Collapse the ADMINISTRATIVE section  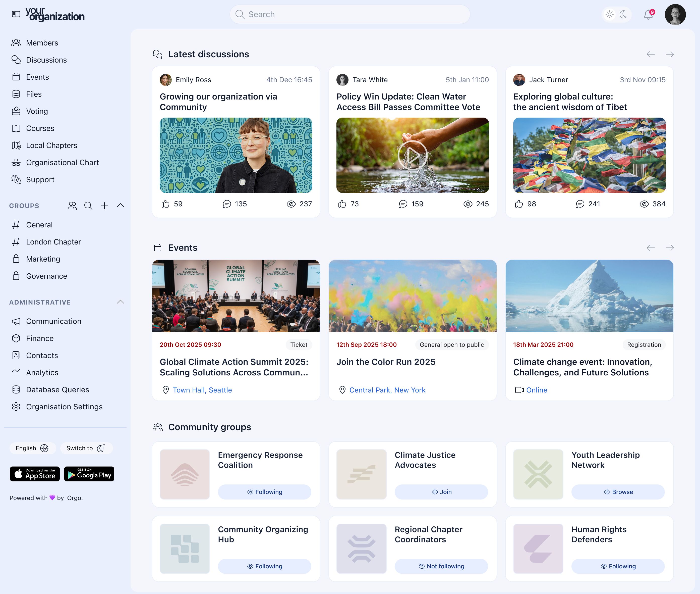coord(121,302)
